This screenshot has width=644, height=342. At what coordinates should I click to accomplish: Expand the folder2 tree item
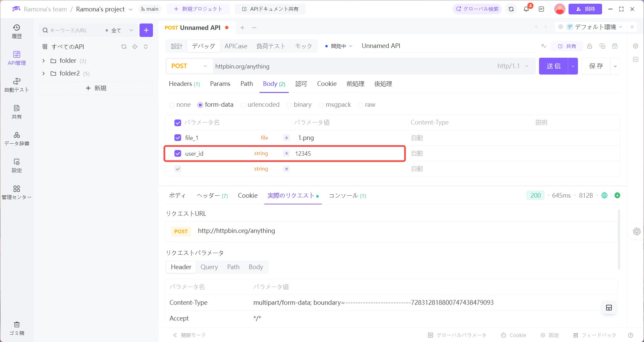(44, 73)
